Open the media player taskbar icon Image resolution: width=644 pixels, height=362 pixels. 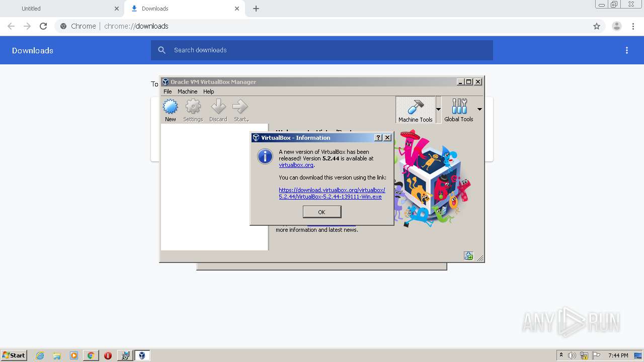(74, 355)
